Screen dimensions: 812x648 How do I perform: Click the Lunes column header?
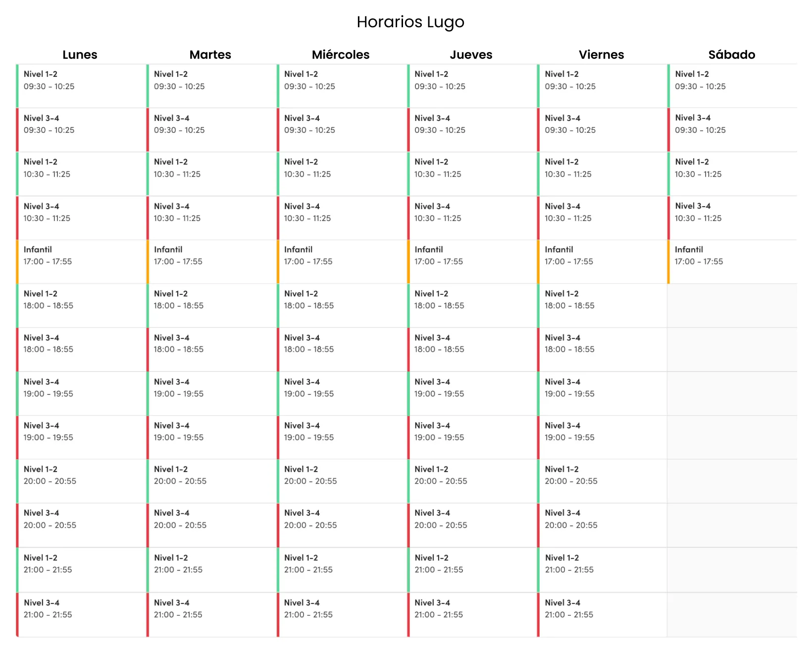[x=80, y=54]
